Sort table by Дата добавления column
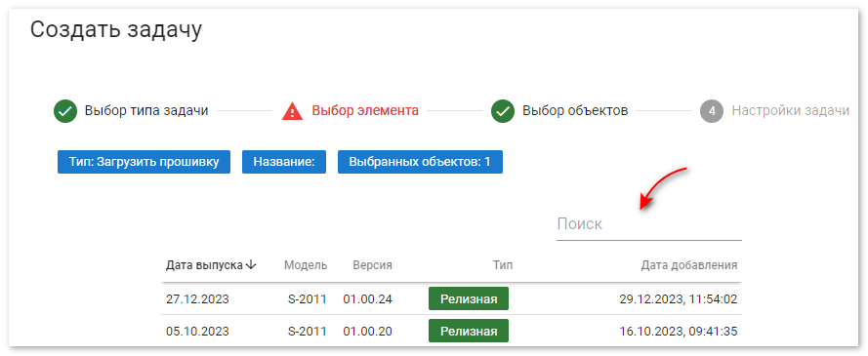Screen dimensions: 868x356 689,264
